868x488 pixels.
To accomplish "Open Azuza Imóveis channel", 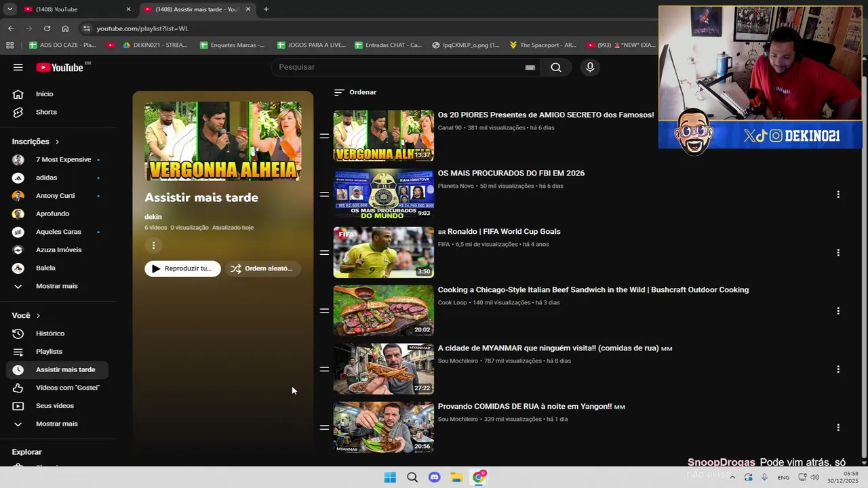I will point(59,249).
